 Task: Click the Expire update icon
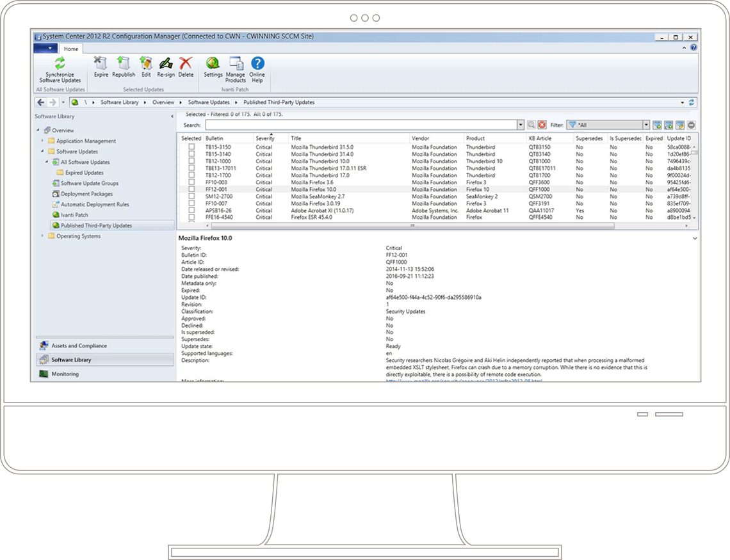[x=100, y=63]
